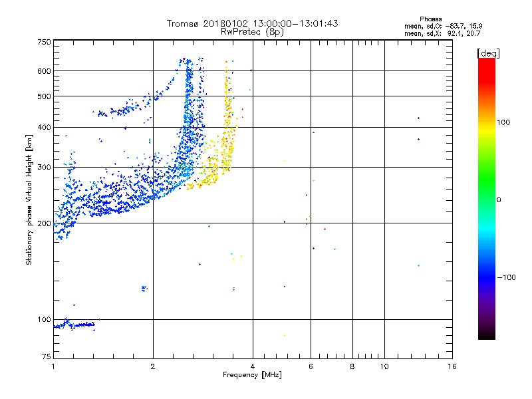Click the 'Stationary phase Virtual Height [km]' axis title
The height and width of the screenshot is (399, 532).
coord(29,199)
